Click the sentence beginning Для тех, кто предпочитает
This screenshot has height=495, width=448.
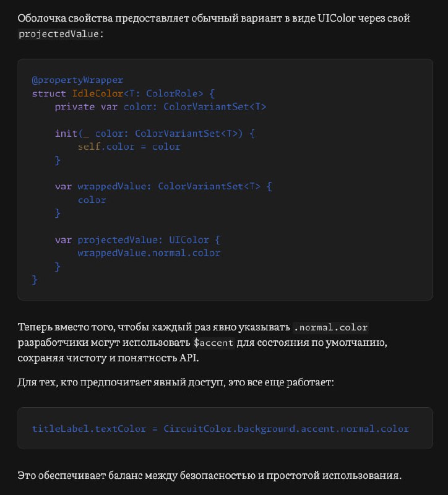[x=176, y=382]
